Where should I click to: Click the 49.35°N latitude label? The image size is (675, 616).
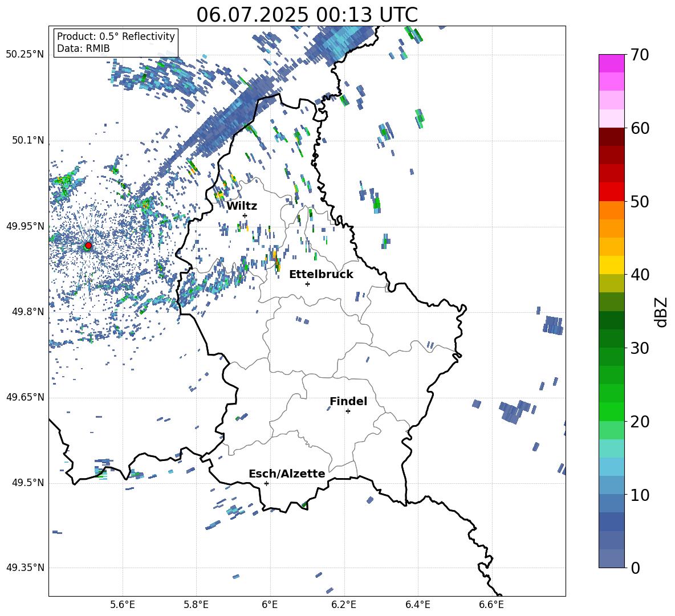[x=25, y=568]
